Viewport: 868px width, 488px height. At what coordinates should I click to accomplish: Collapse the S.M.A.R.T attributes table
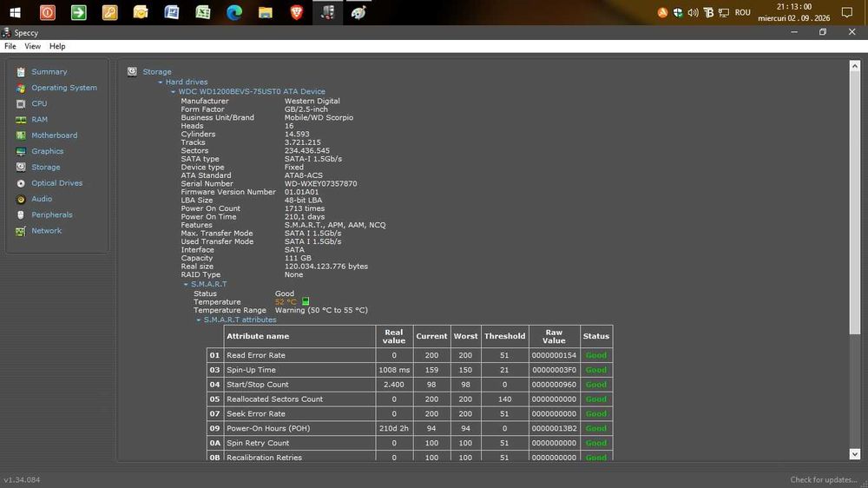[199, 320]
